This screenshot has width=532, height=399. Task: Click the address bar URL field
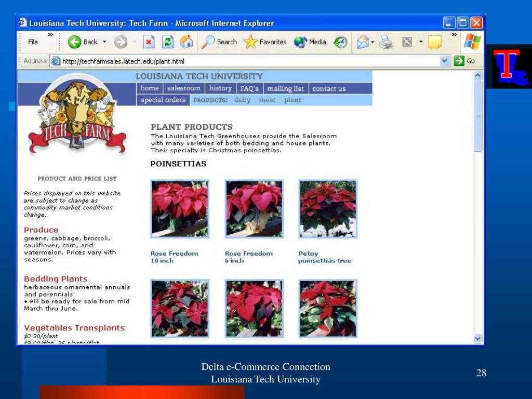pyautogui.click(x=250, y=61)
